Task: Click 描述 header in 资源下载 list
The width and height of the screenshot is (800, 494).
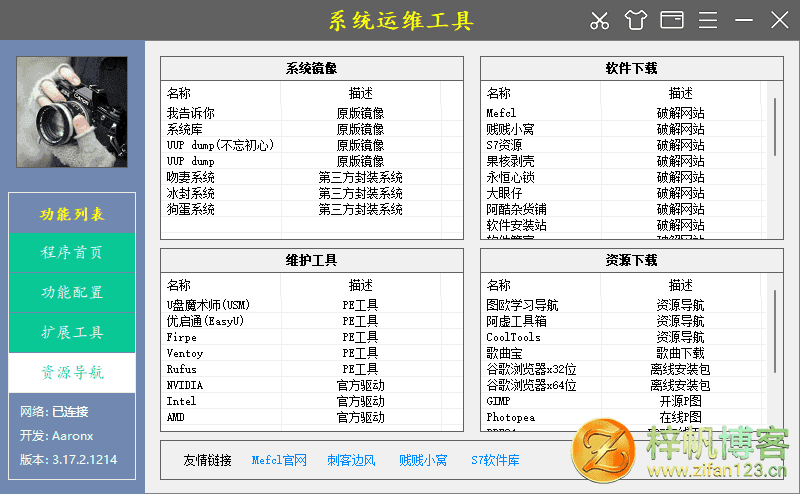Action: tap(681, 285)
